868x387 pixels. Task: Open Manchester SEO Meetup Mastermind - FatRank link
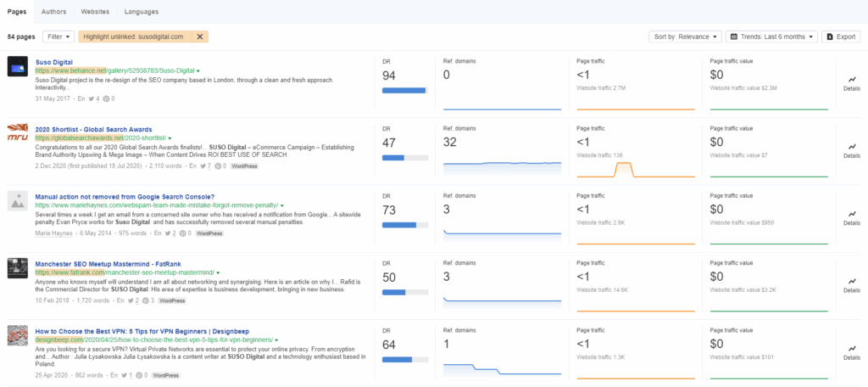[x=108, y=265]
